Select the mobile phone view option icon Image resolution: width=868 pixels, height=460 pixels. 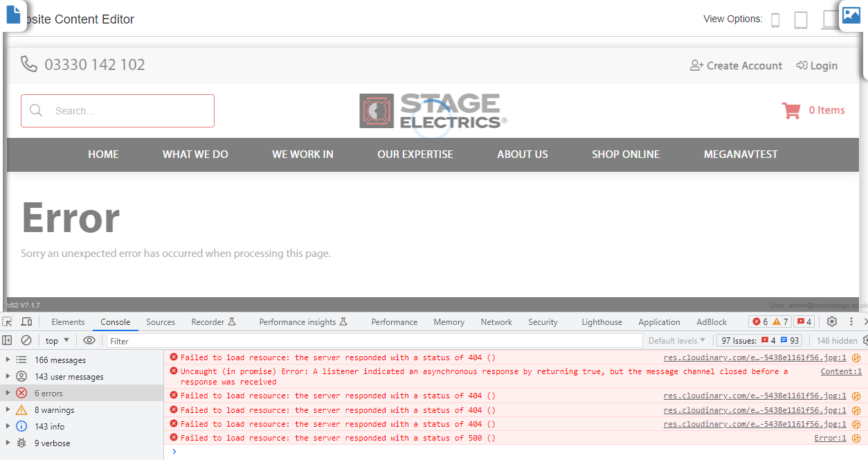pyautogui.click(x=775, y=20)
